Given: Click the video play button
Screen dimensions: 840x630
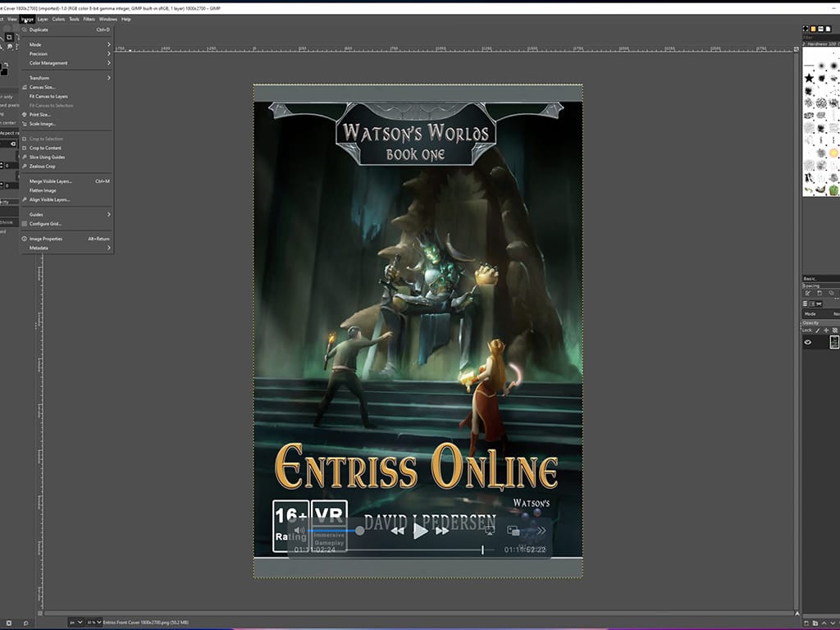Looking at the screenshot, I should coord(420,531).
